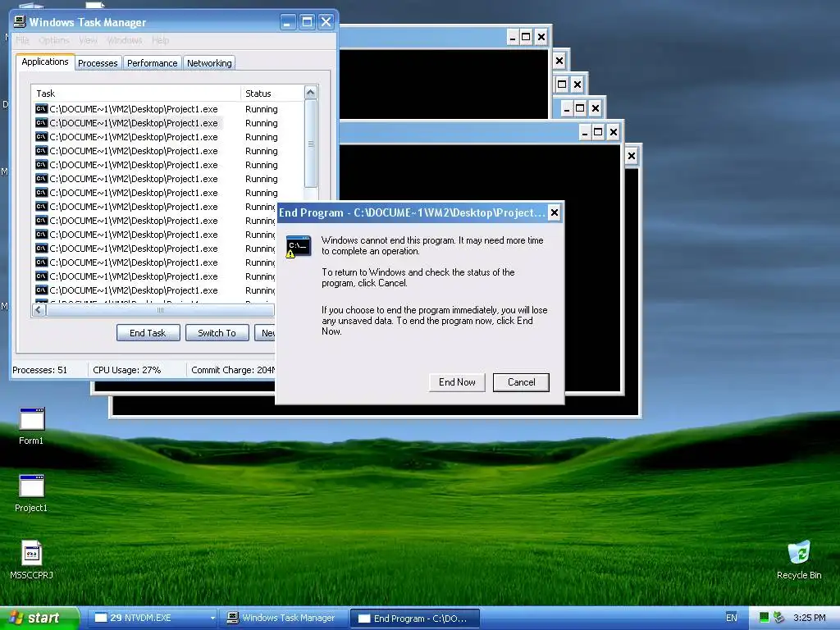840x630 pixels.
Task: Click the Switch To button
Action: 217,333
